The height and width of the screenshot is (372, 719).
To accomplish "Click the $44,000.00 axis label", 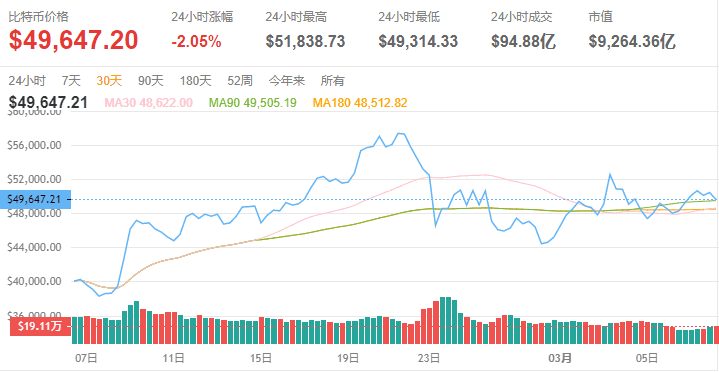I will 35,247.
